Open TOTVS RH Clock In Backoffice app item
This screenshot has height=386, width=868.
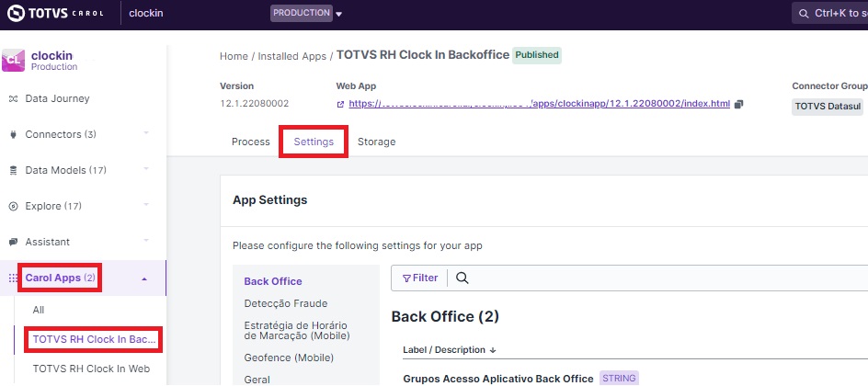pos(94,339)
